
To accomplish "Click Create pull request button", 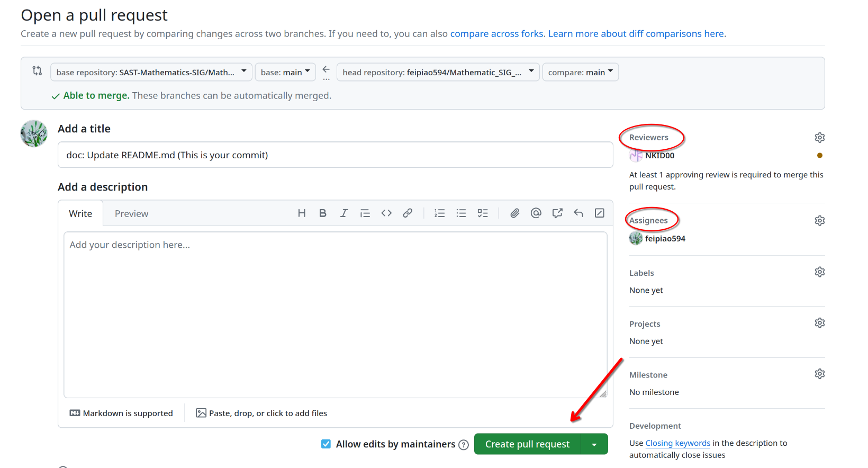I will [x=528, y=444].
